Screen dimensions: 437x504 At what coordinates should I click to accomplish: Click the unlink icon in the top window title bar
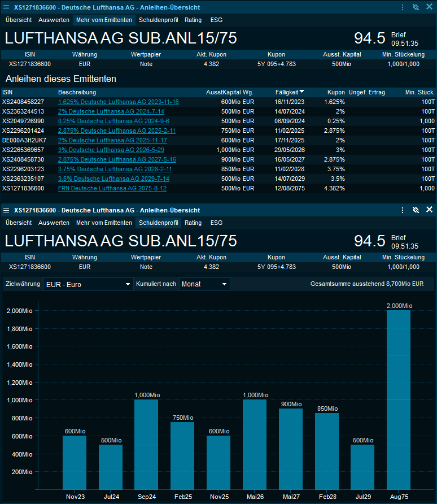(416, 7)
